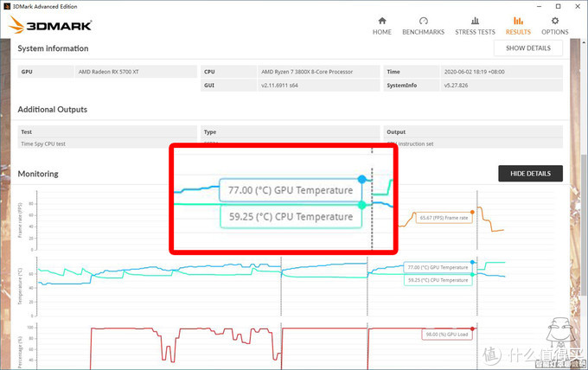
Task: Click the Output column header
Action: click(x=473, y=132)
